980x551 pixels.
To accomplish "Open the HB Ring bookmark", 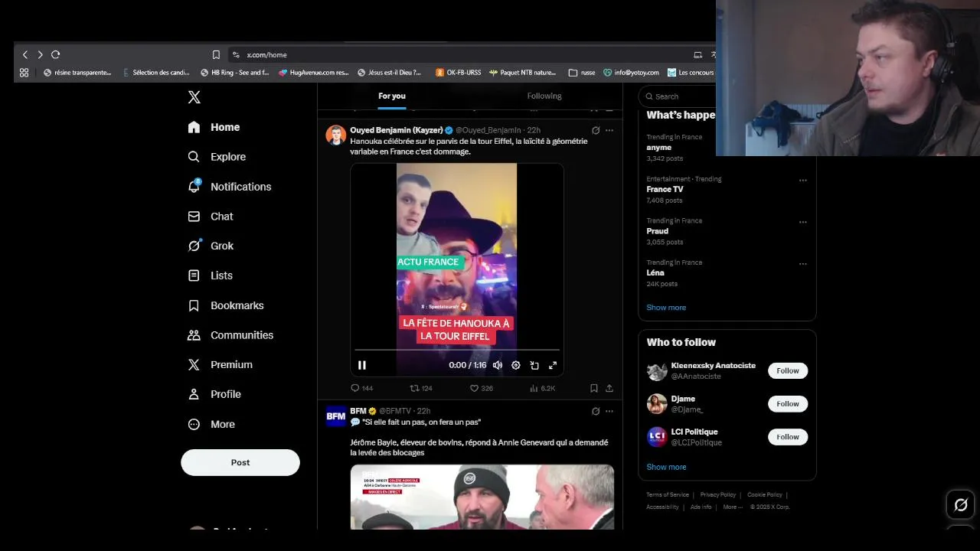I will 235,73.
